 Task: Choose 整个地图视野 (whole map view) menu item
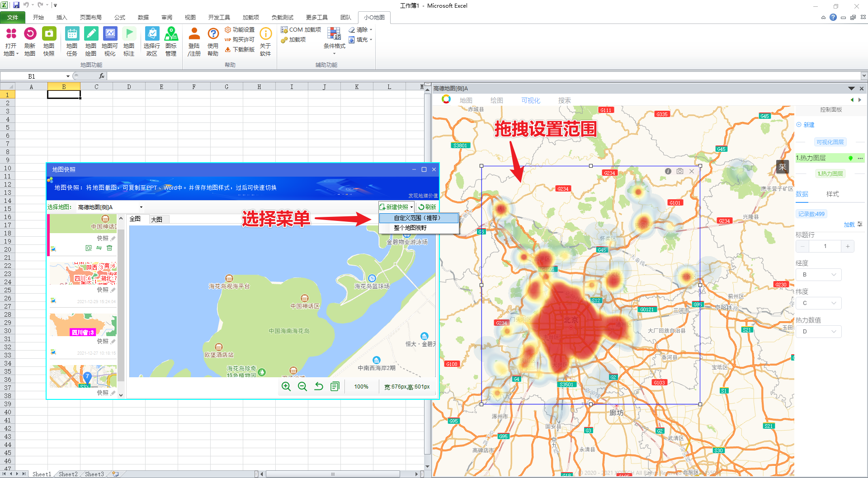[419, 228]
